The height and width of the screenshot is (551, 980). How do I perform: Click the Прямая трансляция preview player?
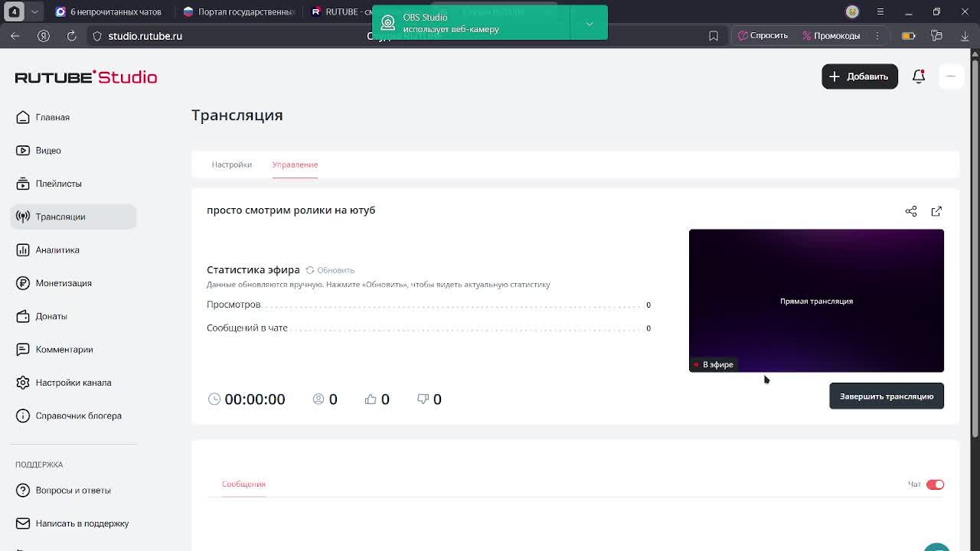pos(816,301)
